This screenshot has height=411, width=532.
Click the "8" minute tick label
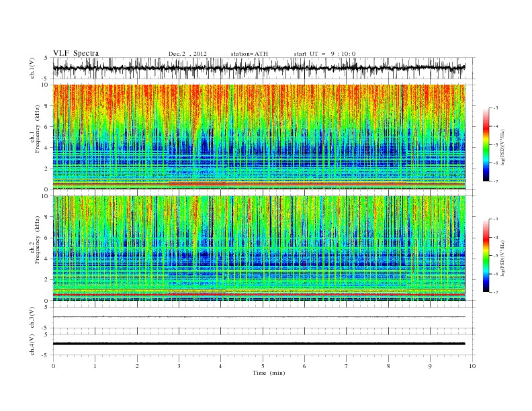(388, 366)
